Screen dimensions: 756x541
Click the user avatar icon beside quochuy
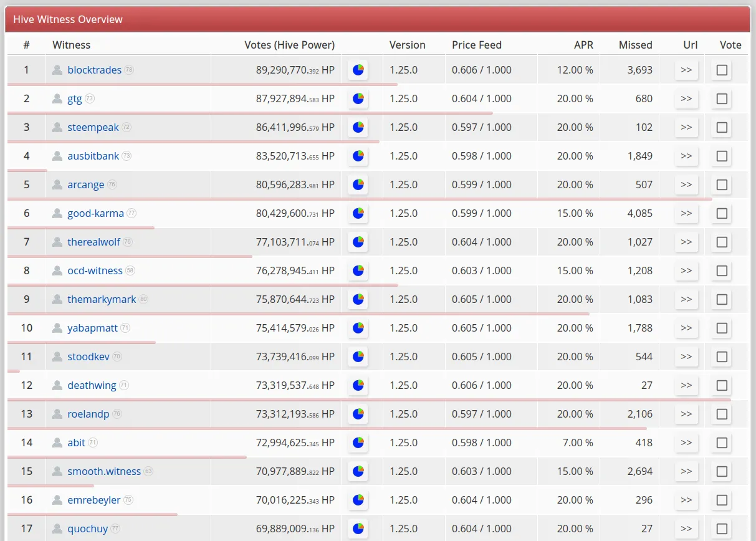57,529
